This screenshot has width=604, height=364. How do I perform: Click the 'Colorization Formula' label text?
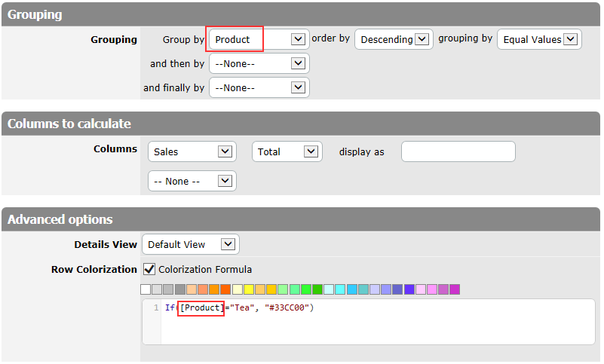click(205, 269)
